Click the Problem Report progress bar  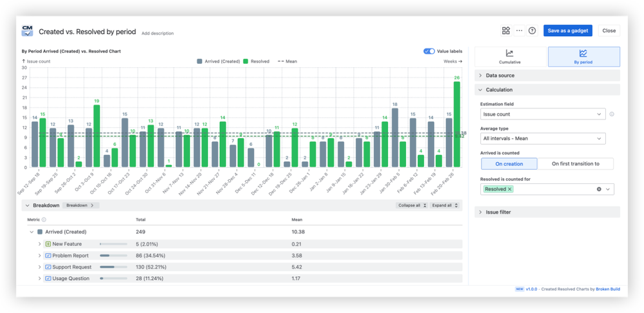pos(113,256)
